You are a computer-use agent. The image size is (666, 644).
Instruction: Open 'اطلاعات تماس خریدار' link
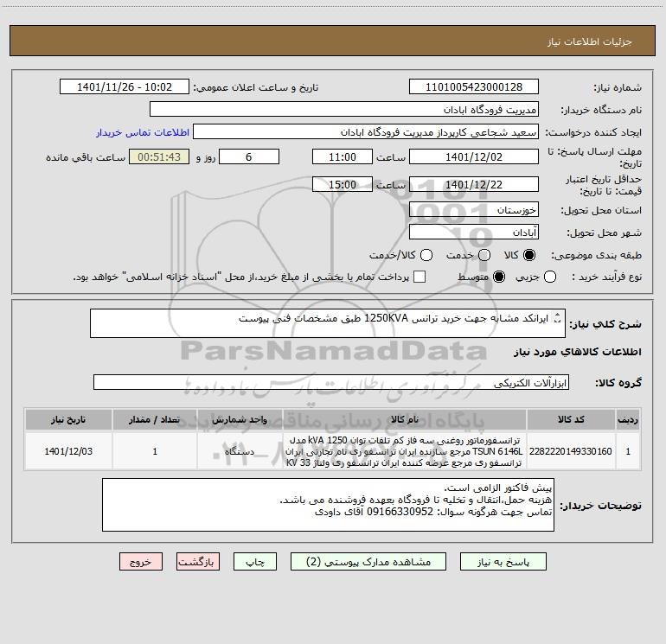click(x=143, y=132)
